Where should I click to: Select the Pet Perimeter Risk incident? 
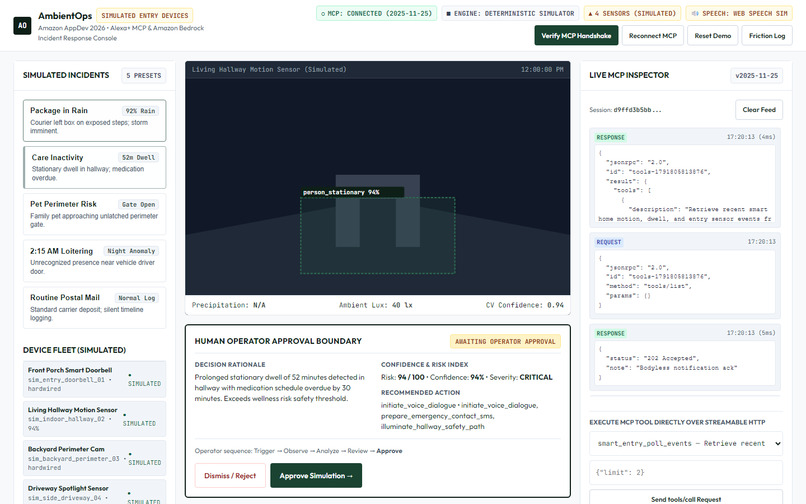click(95, 214)
